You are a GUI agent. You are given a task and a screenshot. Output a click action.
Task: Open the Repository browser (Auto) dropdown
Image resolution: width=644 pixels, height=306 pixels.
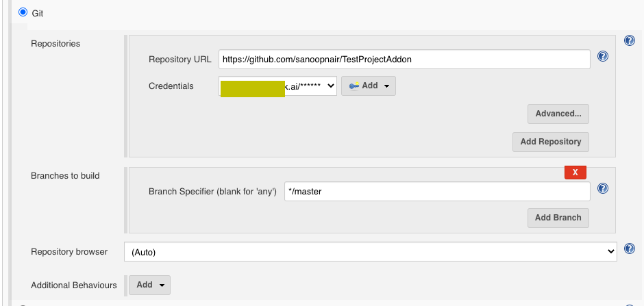click(370, 252)
